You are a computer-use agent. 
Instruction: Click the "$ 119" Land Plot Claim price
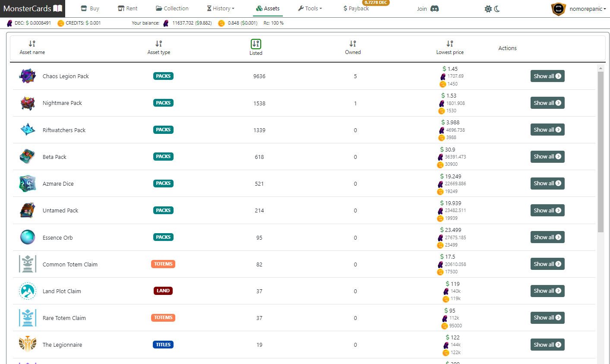pos(452,284)
